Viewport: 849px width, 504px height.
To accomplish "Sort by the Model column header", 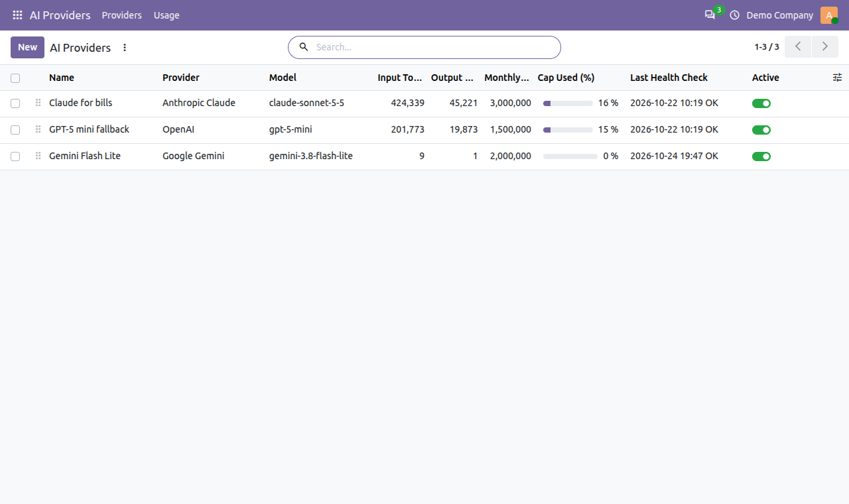I will tap(283, 78).
